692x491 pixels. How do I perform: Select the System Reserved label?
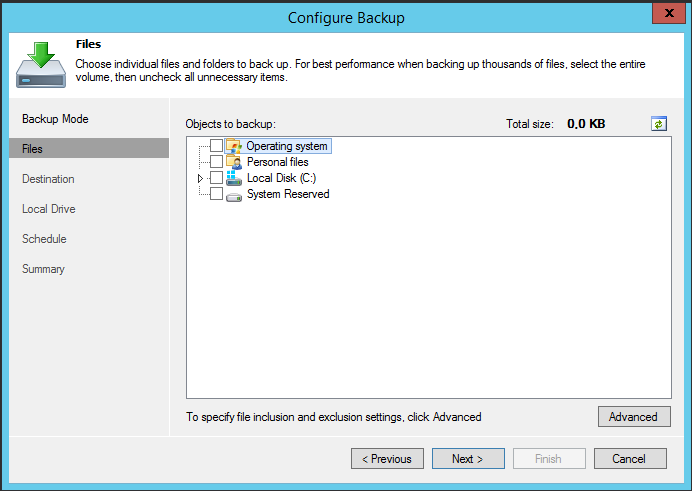click(288, 194)
